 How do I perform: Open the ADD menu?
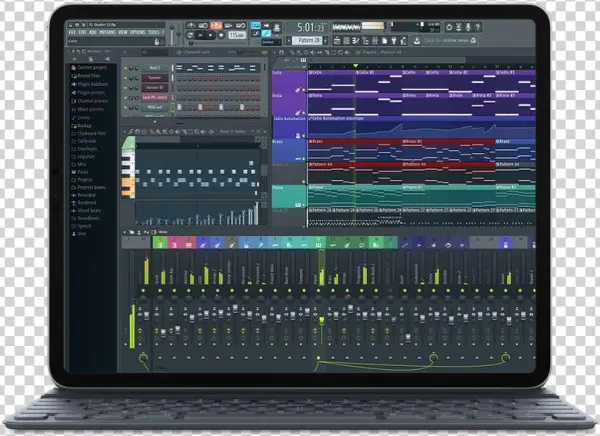click(92, 33)
